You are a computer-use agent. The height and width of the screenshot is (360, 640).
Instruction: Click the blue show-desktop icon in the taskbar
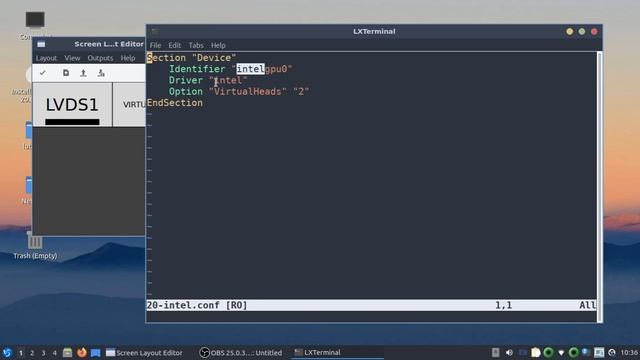[96, 353]
